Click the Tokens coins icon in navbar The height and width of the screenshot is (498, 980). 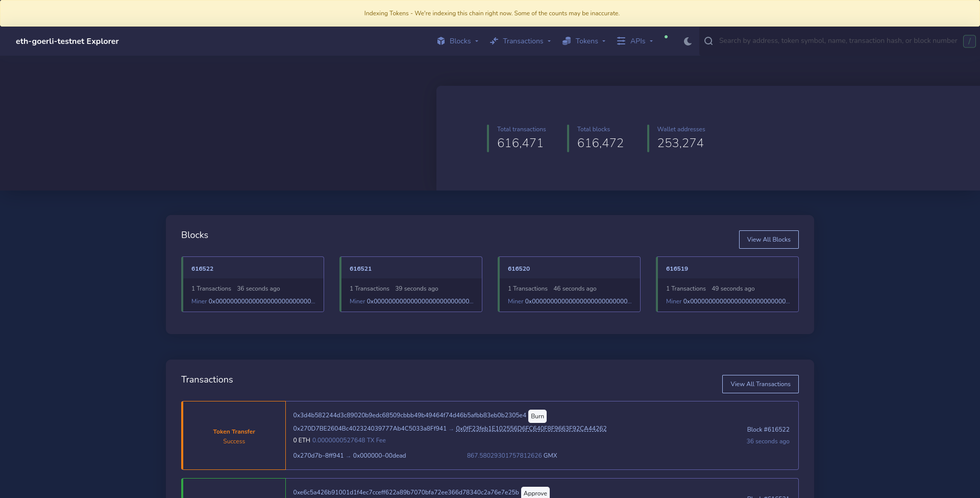click(x=567, y=41)
